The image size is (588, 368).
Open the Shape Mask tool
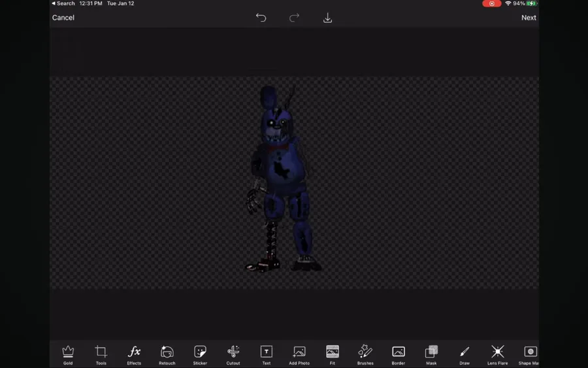click(529, 355)
